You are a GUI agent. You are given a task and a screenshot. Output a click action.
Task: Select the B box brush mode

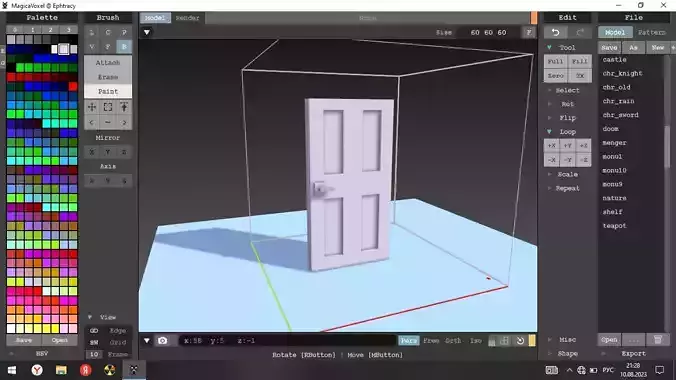(x=124, y=47)
